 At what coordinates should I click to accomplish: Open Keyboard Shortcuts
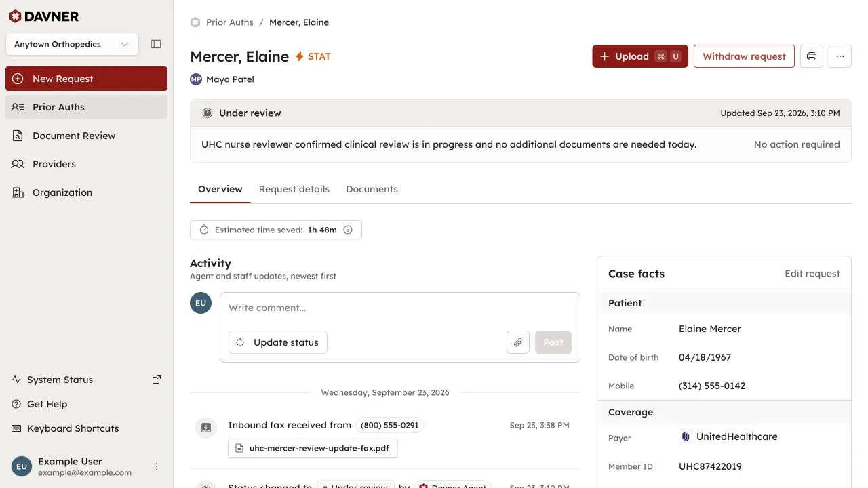[x=65, y=428]
